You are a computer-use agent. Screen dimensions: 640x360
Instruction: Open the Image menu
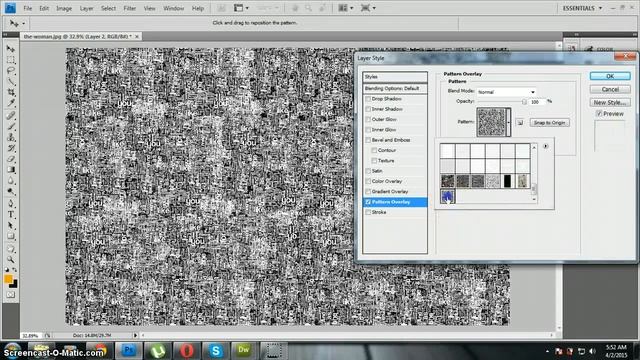click(64, 8)
